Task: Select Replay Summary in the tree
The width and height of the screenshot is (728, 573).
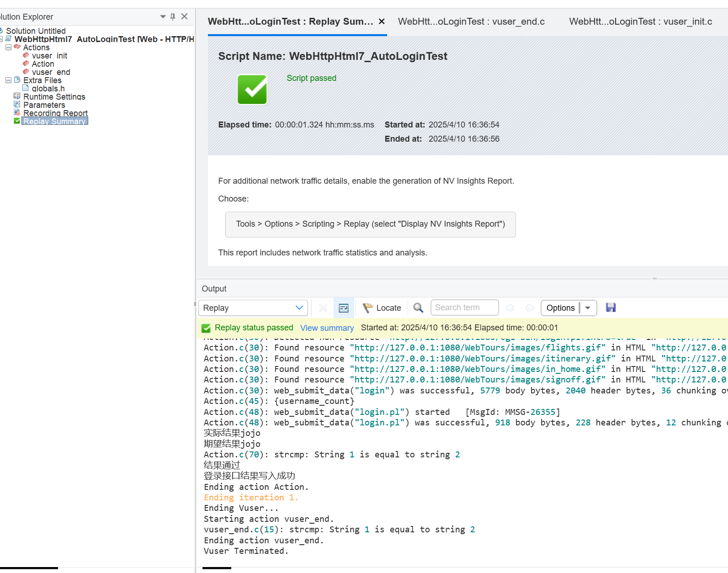Action: [54, 121]
